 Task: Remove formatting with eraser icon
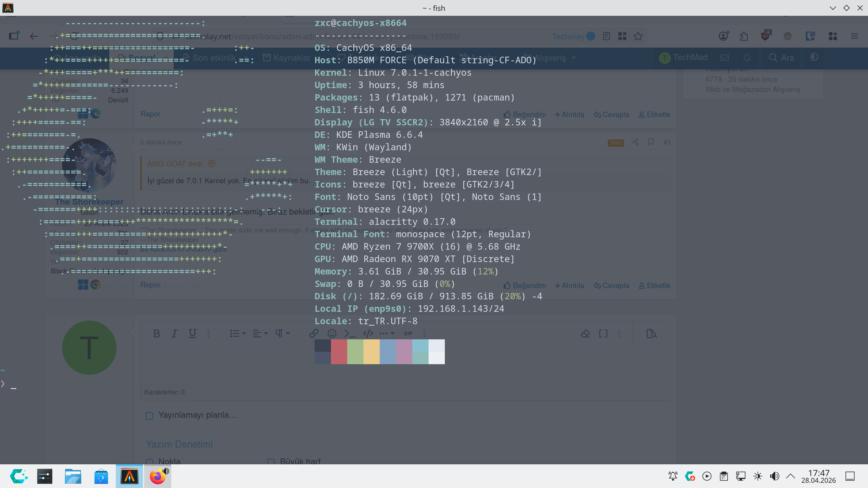coord(585,333)
